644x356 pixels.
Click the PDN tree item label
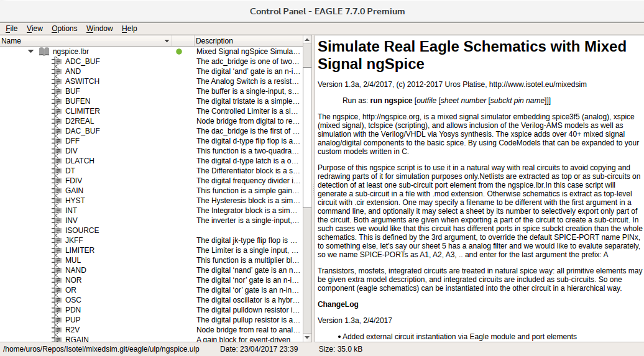click(x=73, y=310)
